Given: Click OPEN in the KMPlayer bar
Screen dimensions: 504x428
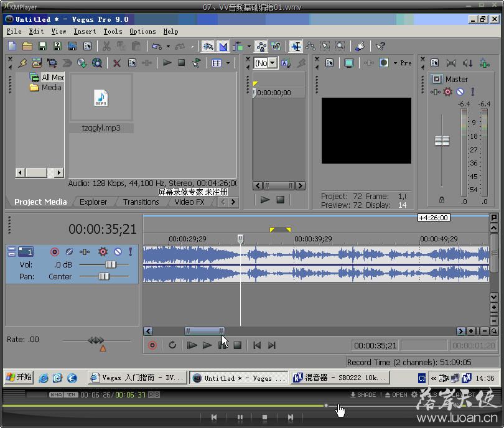Looking at the screenshot, I should pyautogui.click(x=396, y=394).
